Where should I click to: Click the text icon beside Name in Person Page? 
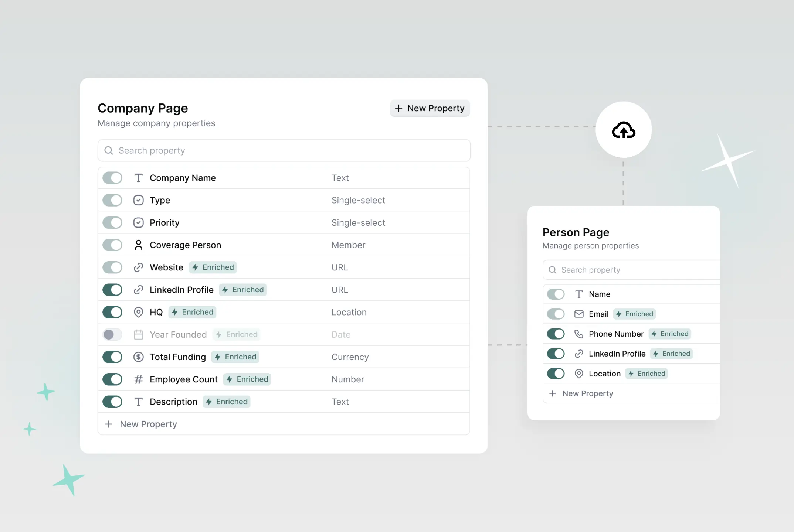click(579, 294)
